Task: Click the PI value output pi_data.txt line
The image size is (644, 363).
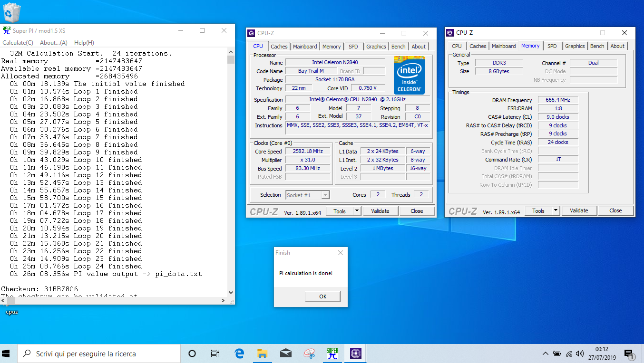Action: [106, 274]
